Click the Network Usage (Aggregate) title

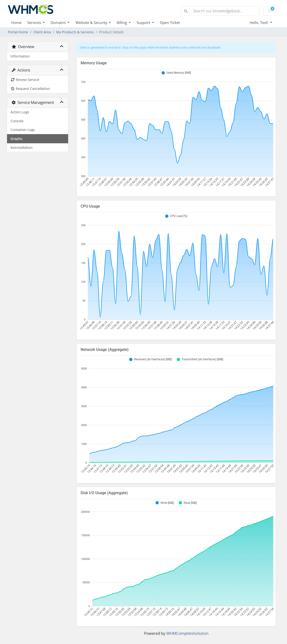click(x=105, y=349)
